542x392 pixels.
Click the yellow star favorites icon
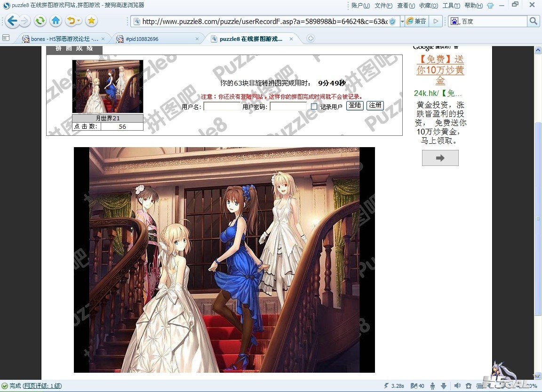pyautogui.click(x=91, y=21)
